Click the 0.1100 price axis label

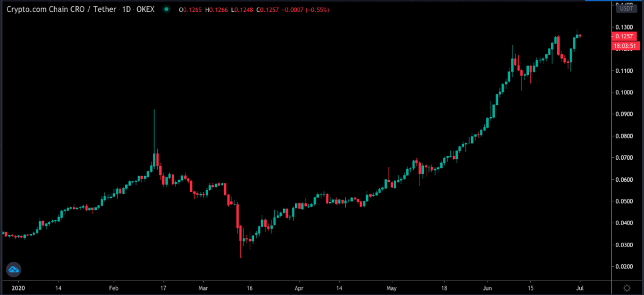point(624,70)
